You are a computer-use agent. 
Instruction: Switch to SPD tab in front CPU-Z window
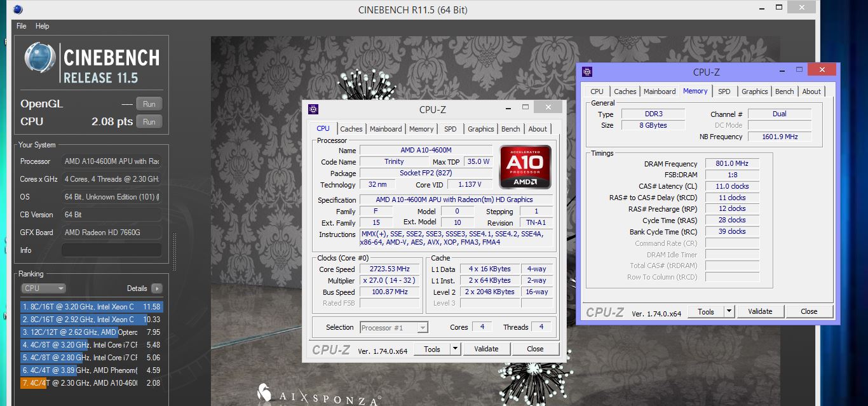[x=451, y=129]
